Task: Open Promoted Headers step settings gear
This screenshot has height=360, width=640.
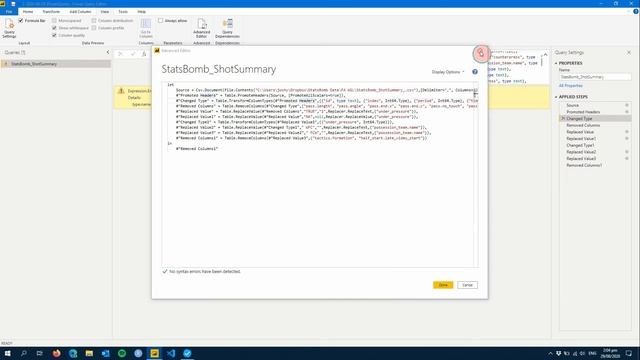Action: tap(627, 112)
